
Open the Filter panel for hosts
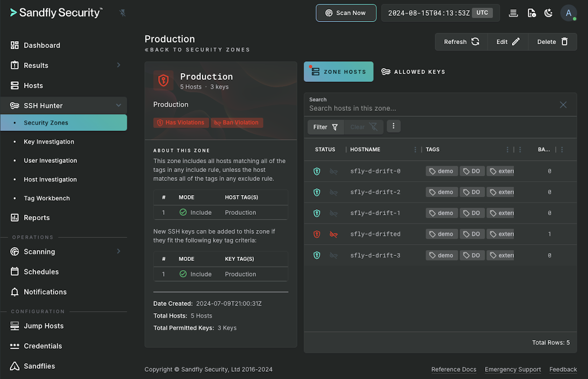pyautogui.click(x=326, y=127)
